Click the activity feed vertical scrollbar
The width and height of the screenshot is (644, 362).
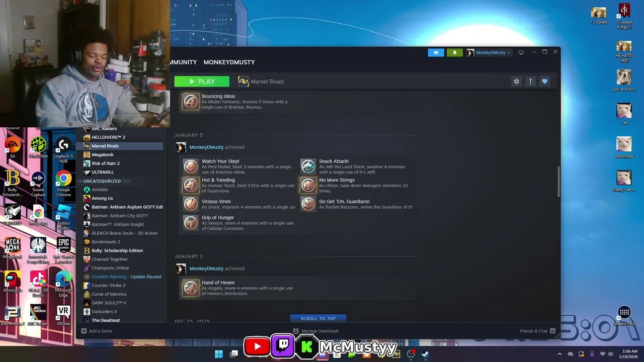[557, 182]
